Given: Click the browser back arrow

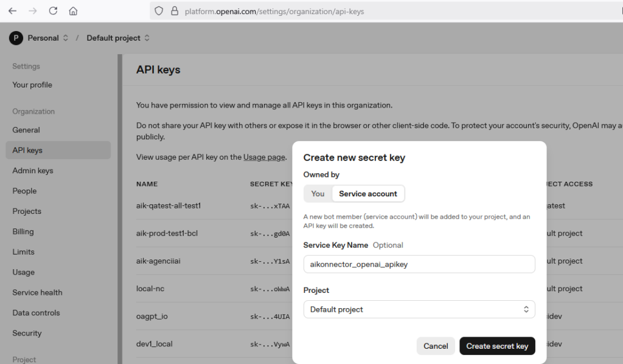Looking at the screenshot, I should (x=12, y=11).
